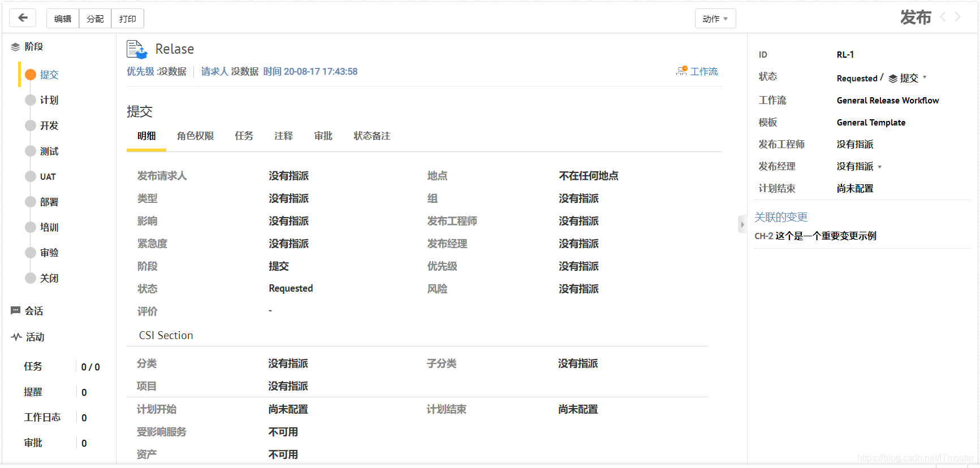Open the 活动 activity pulse icon

point(16,337)
